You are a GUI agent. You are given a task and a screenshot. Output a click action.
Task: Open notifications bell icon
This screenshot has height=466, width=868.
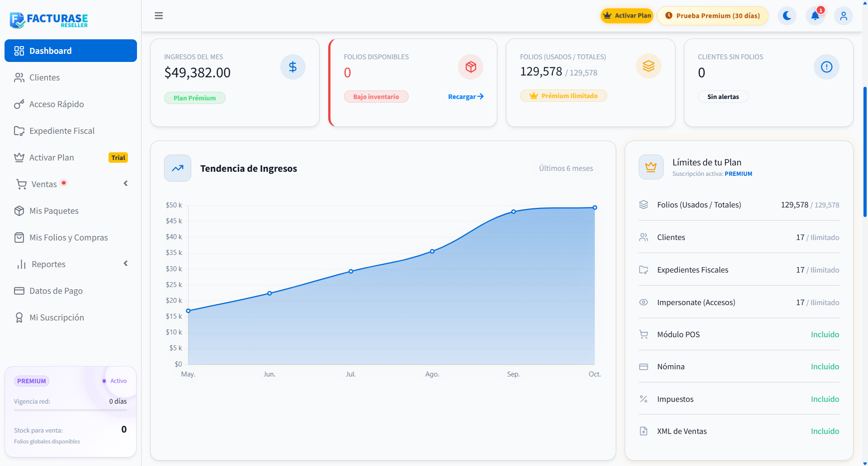[x=815, y=16]
